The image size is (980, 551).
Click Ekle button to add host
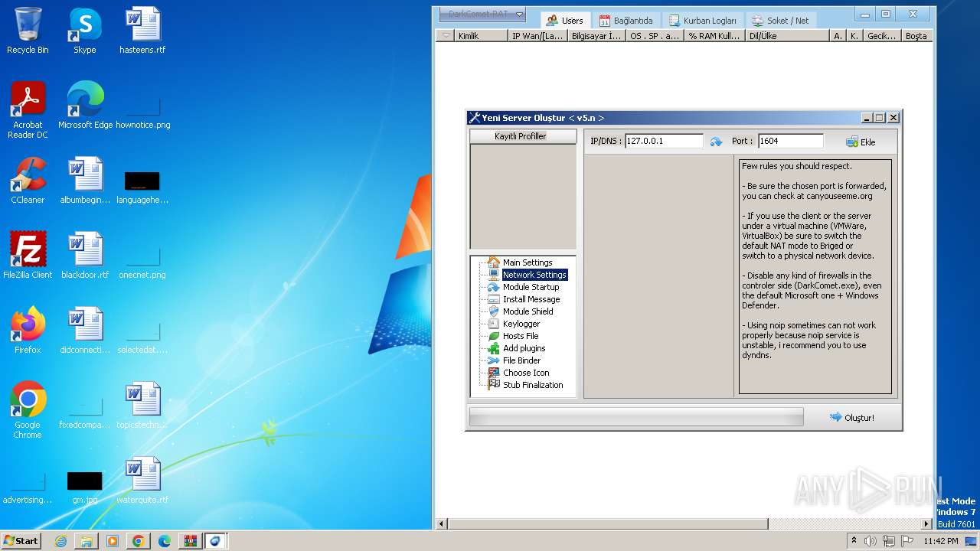[x=861, y=142]
